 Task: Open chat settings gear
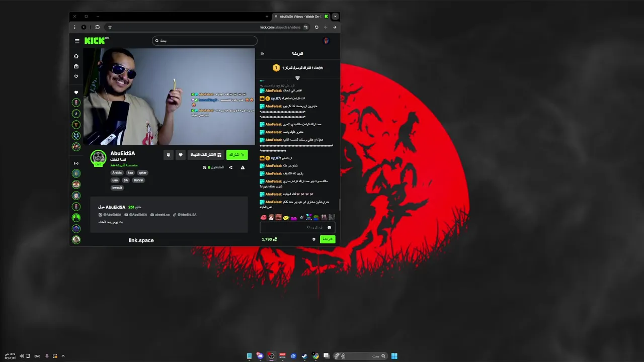pyautogui.click(x=314, y=239)
